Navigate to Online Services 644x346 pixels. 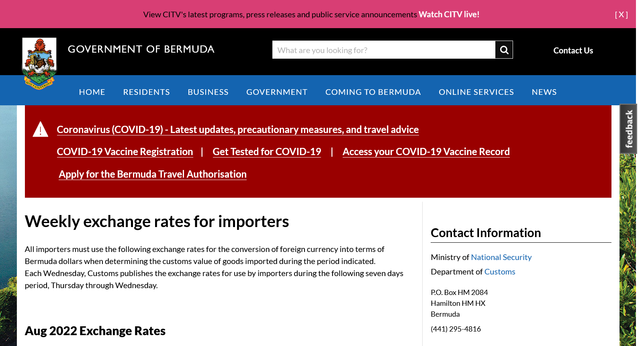476,92
